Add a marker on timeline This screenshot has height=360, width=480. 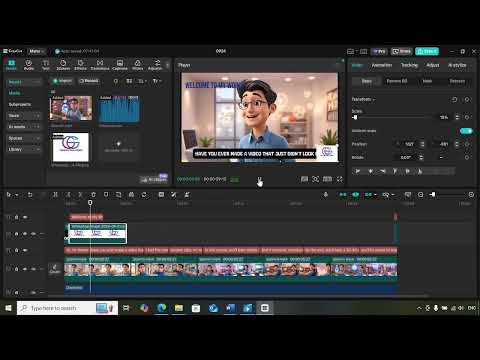pyautogui.click(x=106, y=195)
